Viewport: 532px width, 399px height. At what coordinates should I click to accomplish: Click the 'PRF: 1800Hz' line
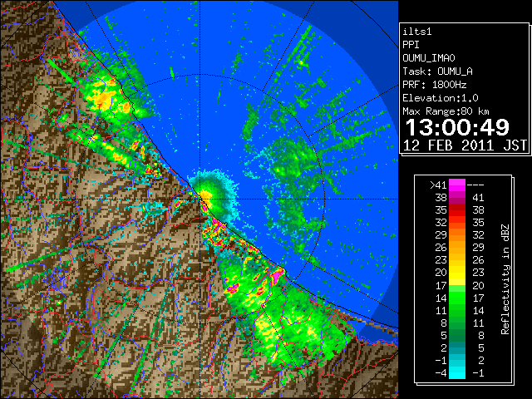point(434,85)
